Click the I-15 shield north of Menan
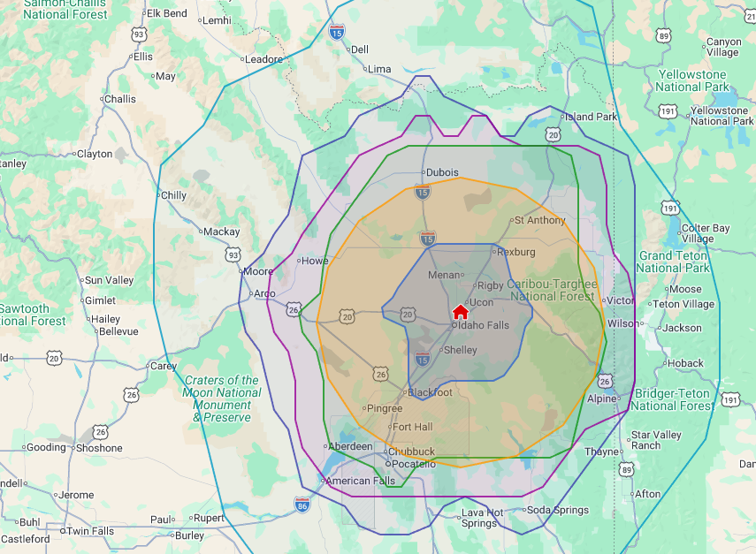The image size is (756, 554). pyautogui.click(x=428, y=238)
